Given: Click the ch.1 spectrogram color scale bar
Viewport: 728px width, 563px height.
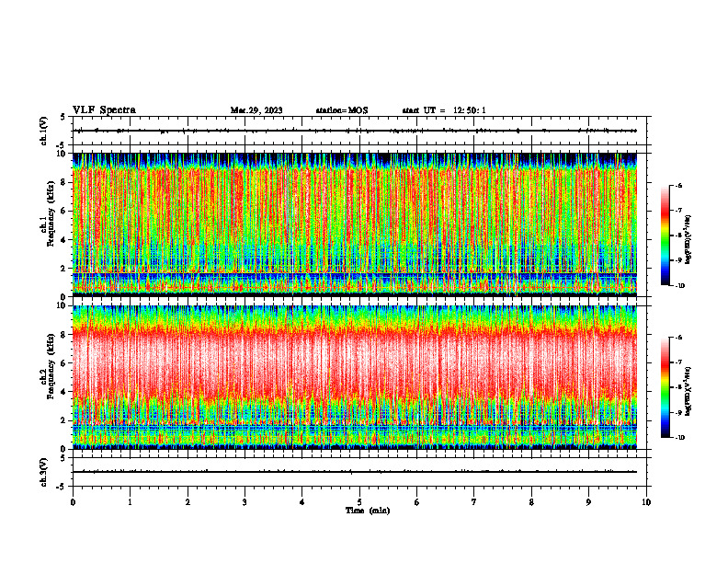Looking at the screenshot, I should pos(665,236).
